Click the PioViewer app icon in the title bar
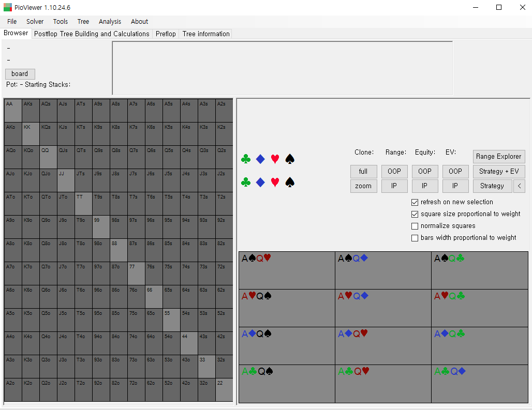The image size is (532, 410). pos(7,7)
